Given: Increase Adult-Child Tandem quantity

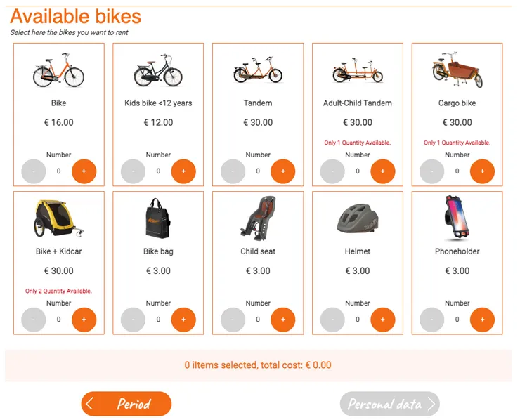Looking at the screenshot, I should (x=383, y=171).
